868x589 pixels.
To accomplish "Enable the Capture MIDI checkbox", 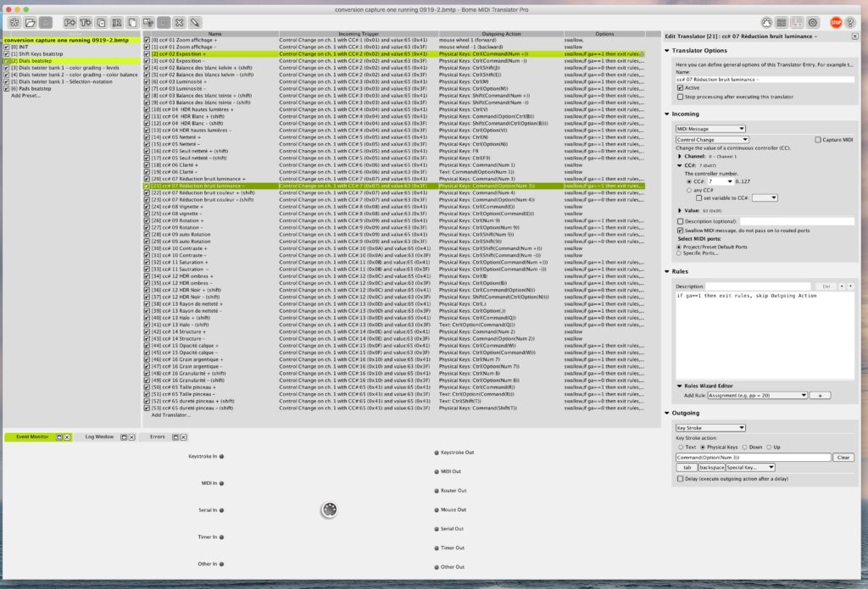I will pos(818,140).
